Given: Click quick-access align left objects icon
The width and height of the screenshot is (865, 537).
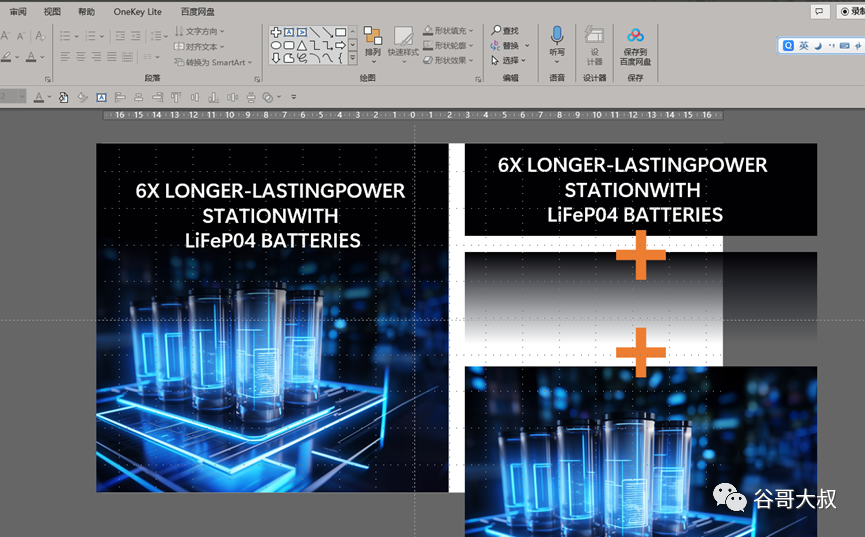Looking at the screenshot, I should 120,98.
